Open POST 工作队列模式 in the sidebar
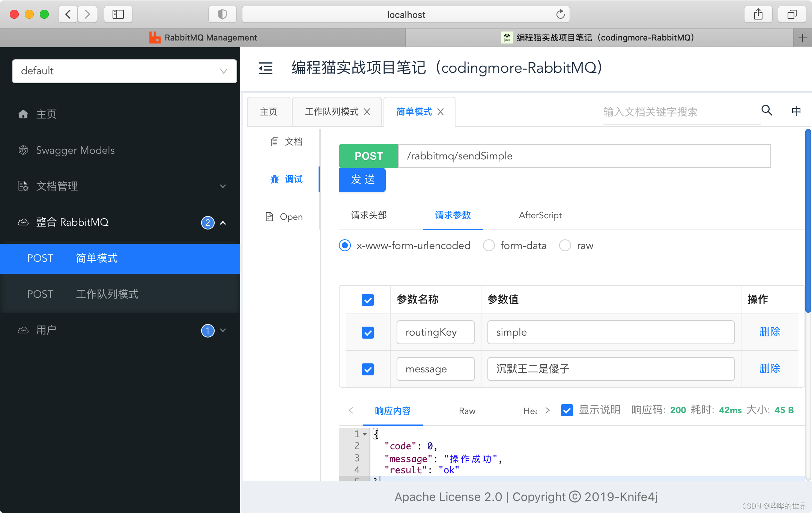 (x=120, y=294)
